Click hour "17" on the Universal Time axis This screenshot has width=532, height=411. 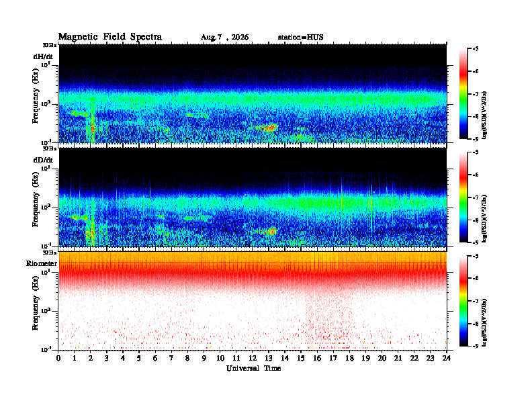[x=333, y=358]
